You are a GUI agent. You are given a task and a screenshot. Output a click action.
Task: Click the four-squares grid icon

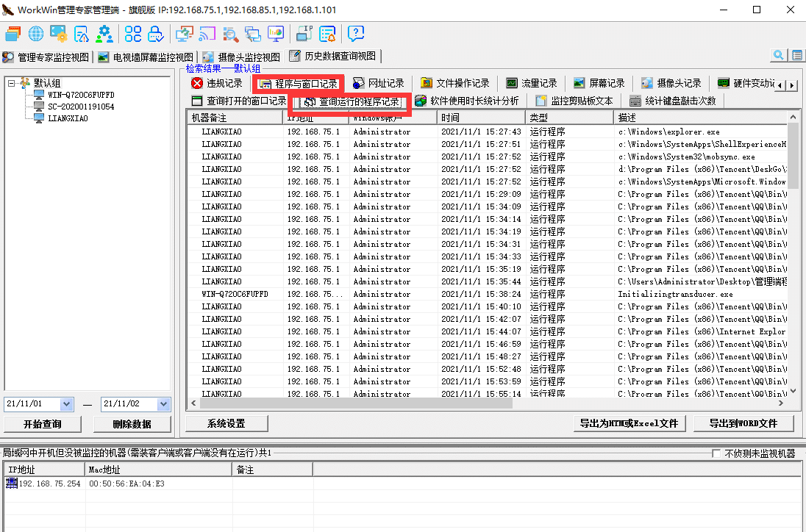click(132, 34)
